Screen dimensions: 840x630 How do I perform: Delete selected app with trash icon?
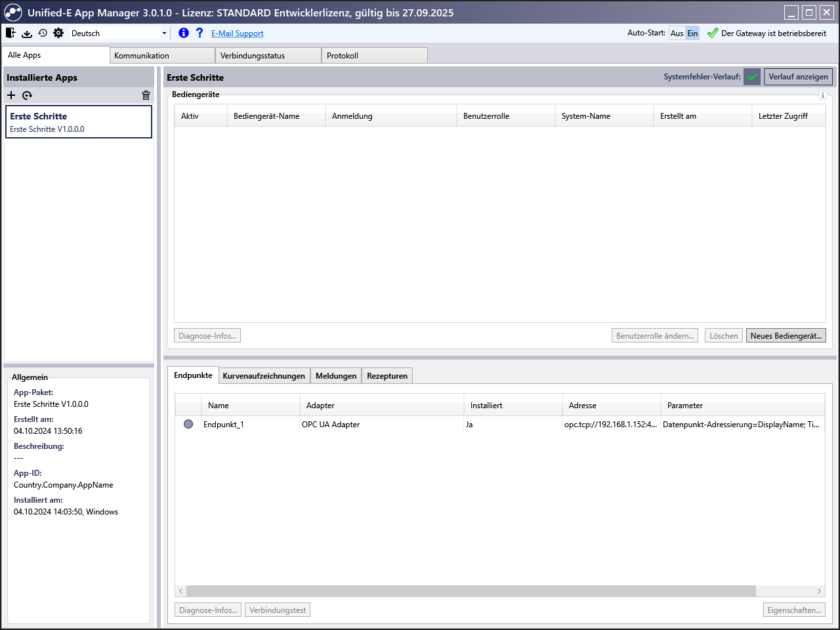(146, 95)
